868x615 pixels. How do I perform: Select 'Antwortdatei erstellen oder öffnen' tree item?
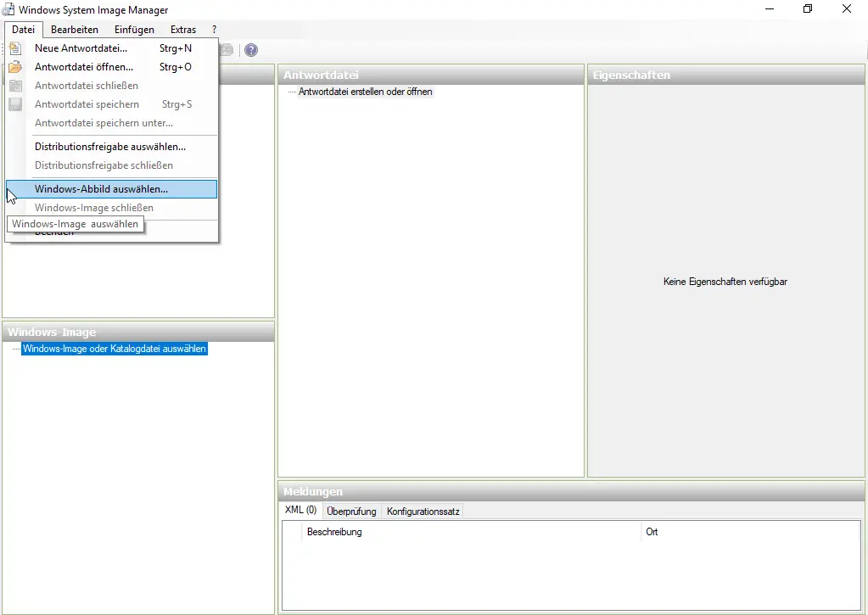(x=366, y=92)
